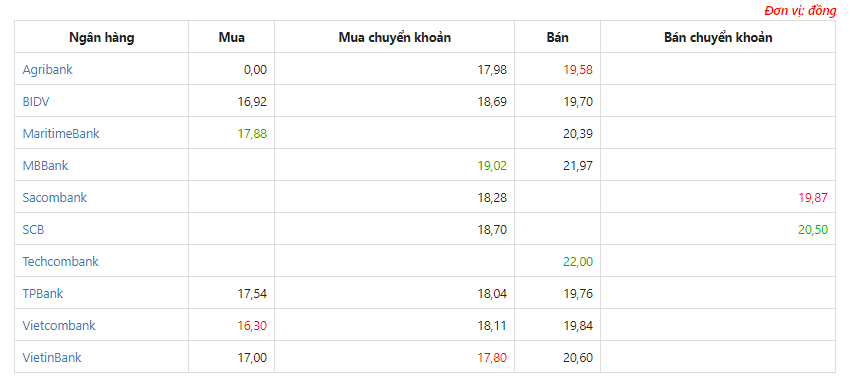Viewport: 850px width, 390px height.
Task: Open the BIDV bank link
Action: tap(36, 101)
